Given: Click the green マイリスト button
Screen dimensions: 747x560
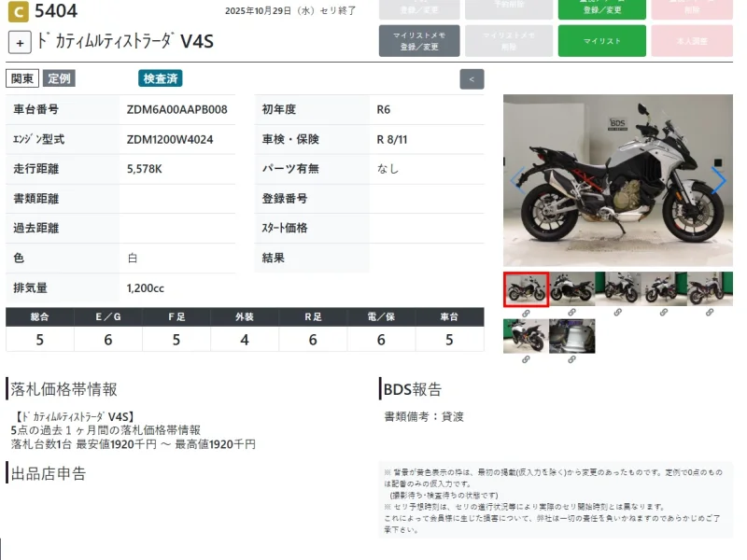Looking at the screenshot, I should click(x=601, y=41).
